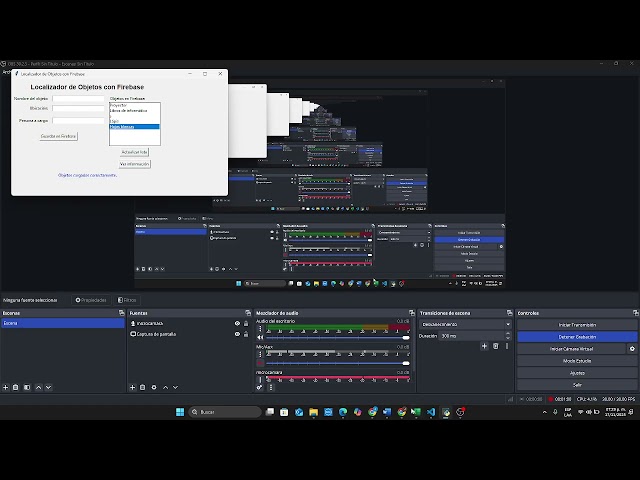Open Ajustes in the Controles panel
This screenshot has width=640, height=480.
[x=577, y=373]
